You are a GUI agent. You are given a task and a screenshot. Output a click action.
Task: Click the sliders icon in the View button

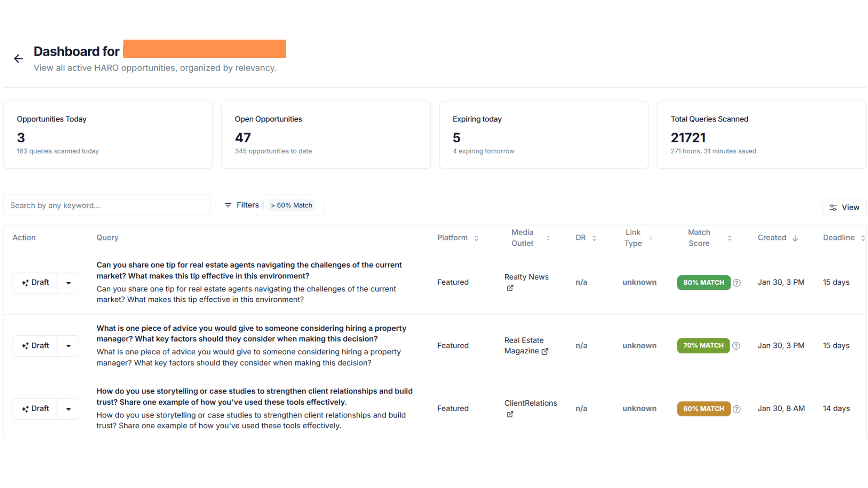(833, 207)
